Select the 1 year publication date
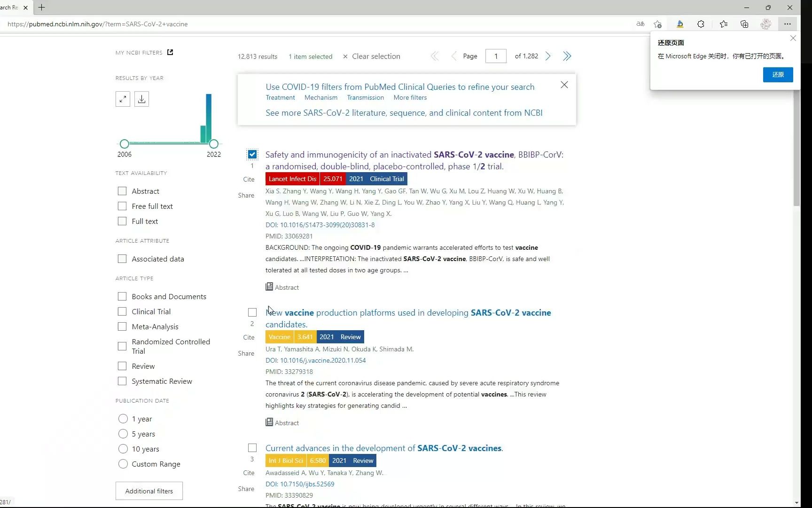This screenshot has width=812, height=508. point(123,419)
